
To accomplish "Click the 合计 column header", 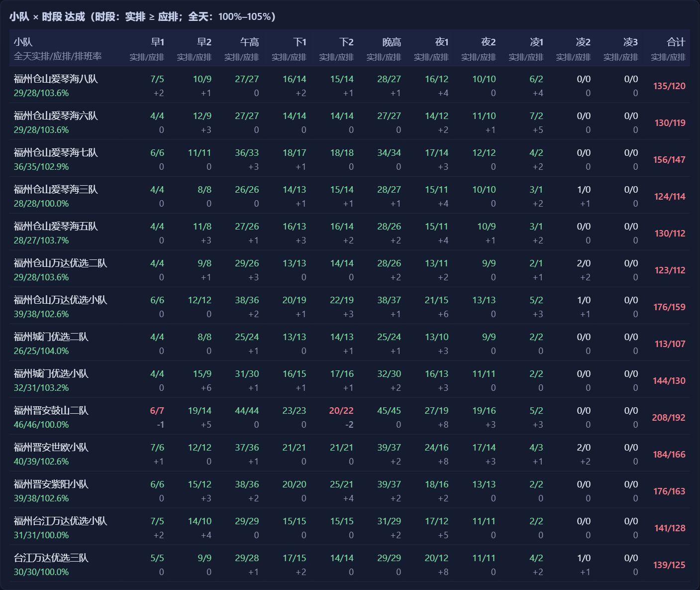I will tap(676, 42).
